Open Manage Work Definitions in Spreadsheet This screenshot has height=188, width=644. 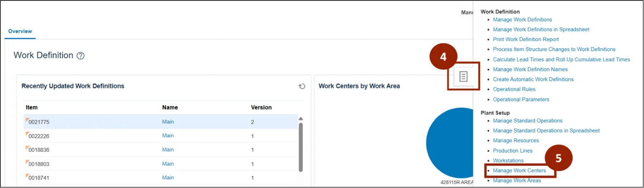click(x=541, y=29)
